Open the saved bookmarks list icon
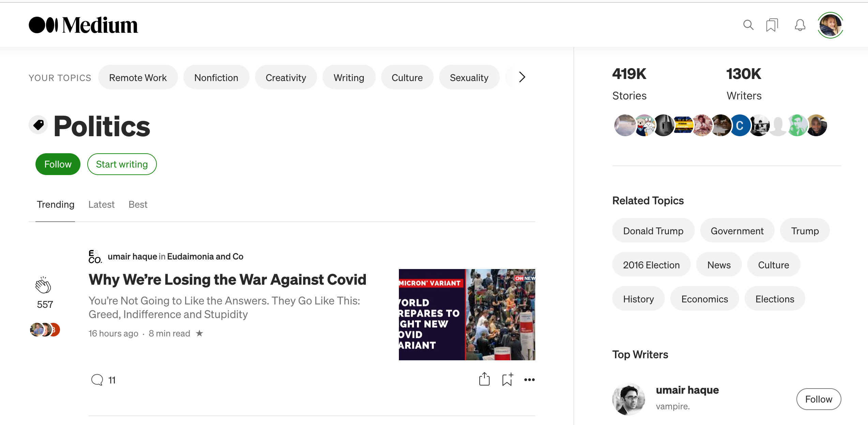868x425 pixels. (772, 25)
